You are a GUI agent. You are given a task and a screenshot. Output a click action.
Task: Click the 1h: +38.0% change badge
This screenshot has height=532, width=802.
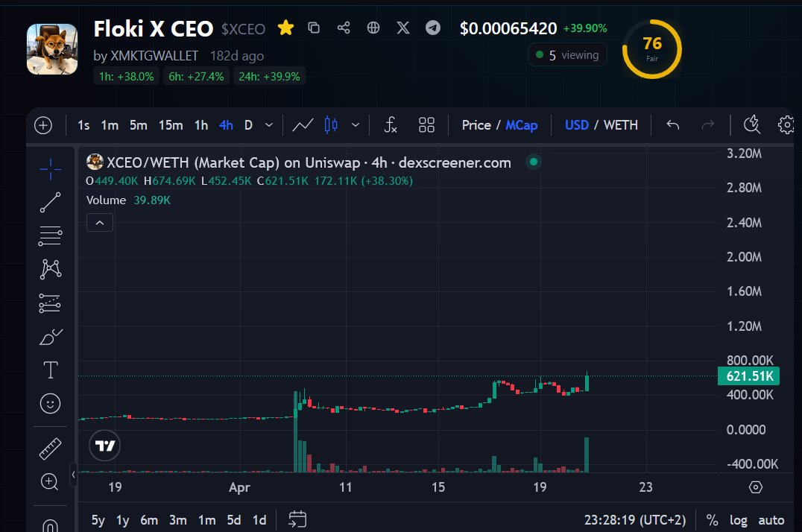[x=126, y=76]
